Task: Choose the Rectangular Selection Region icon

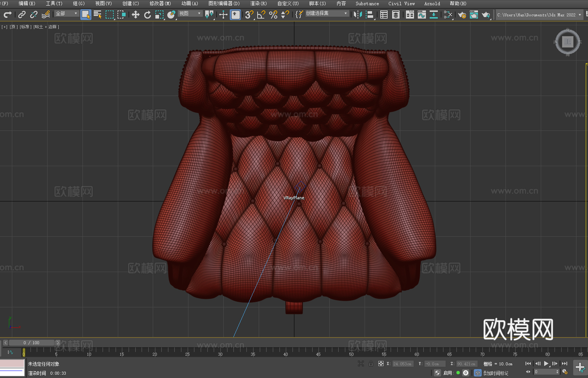Action: 110,14
